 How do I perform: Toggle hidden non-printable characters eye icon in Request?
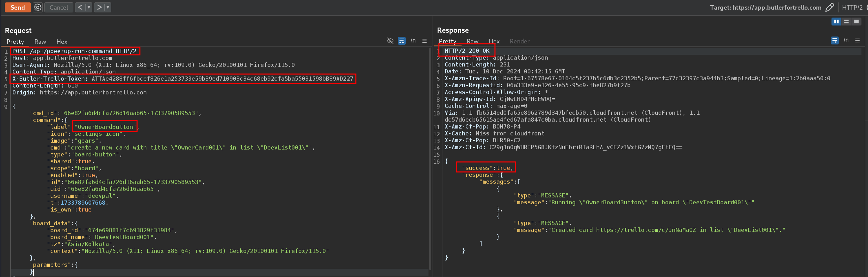(390, 41)
